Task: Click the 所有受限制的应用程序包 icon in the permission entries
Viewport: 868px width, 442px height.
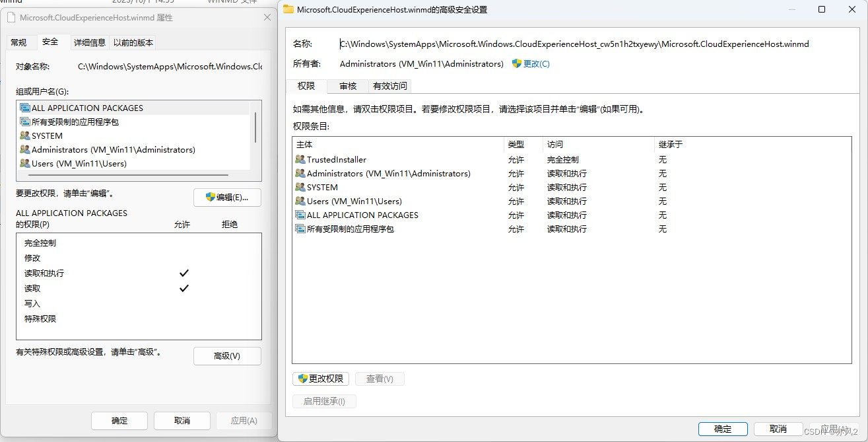Action: pyautogui.click(x=300, y=229)
